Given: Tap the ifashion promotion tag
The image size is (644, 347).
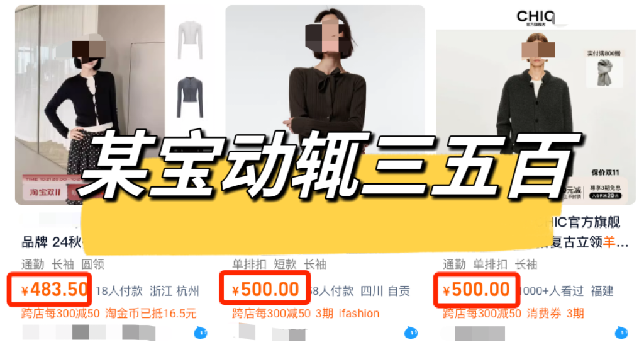Looking at the screenshot, I should click(x=358, y=313).
